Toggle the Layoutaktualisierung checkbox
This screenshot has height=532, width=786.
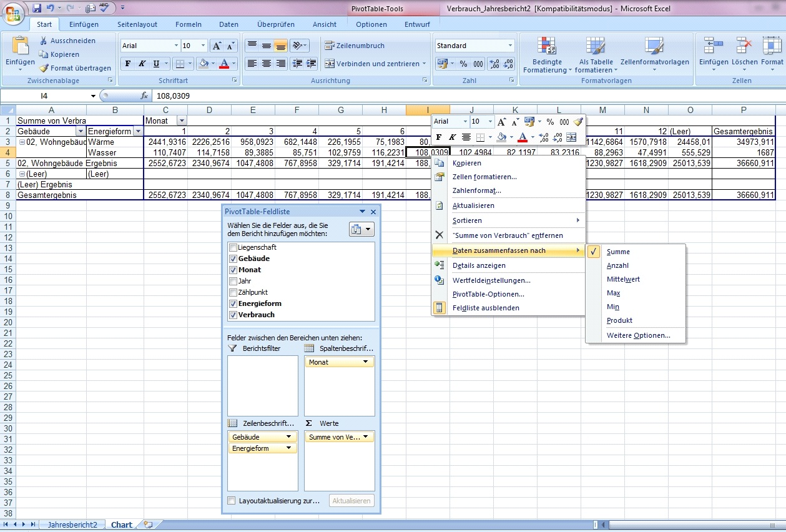tap(232, 500)
